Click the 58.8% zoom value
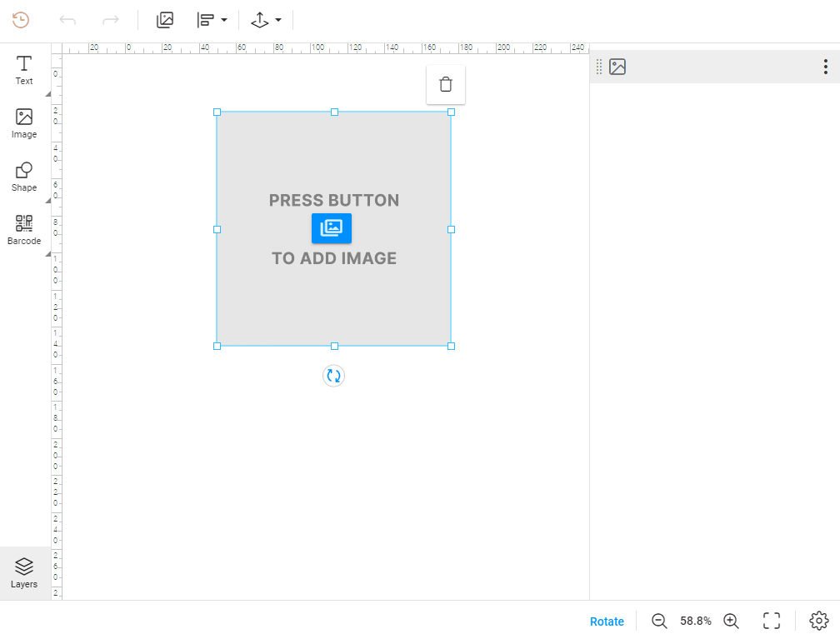The width and height of the screenshot is (840, 639). pos(696,621)
